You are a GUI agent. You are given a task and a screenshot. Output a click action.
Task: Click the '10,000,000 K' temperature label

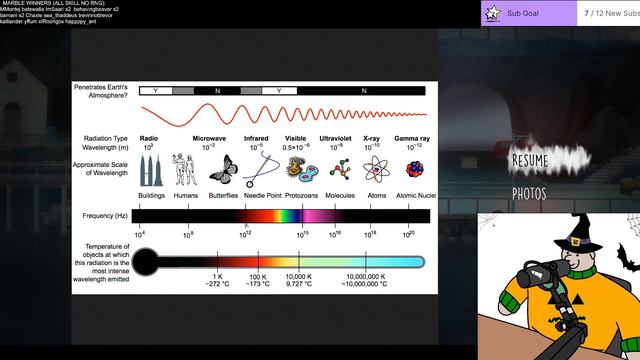(x=366, y=277)
